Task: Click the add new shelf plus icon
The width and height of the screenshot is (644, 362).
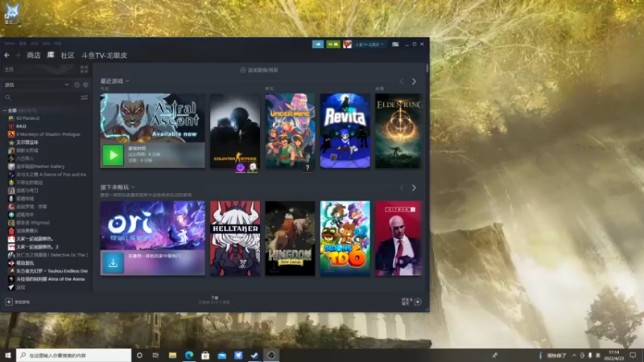Action: pos(242,70)
